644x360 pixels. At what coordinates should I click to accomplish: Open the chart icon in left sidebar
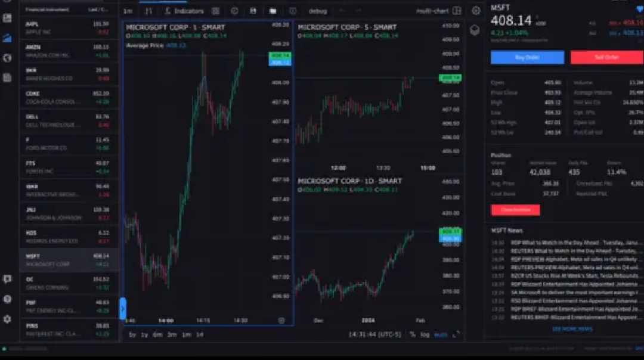[7, 38]
